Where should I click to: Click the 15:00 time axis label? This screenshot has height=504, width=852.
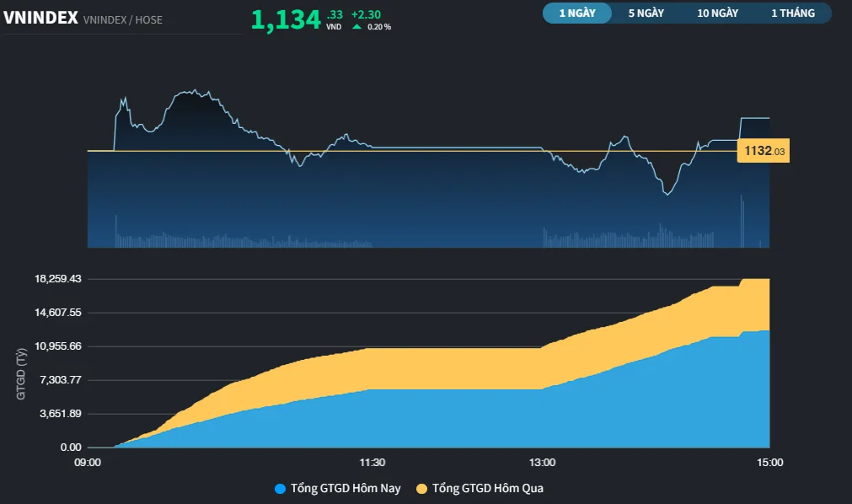point(770,463)
